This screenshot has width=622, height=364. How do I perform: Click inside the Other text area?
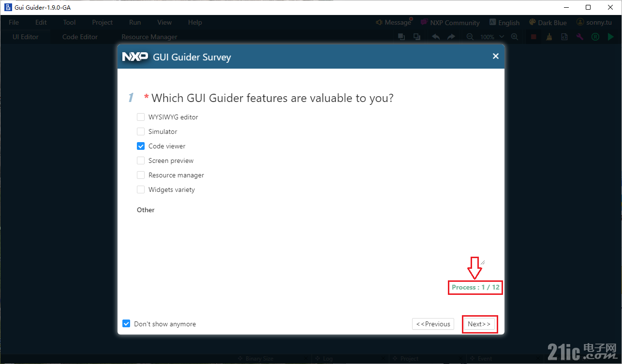pos(311,241)
